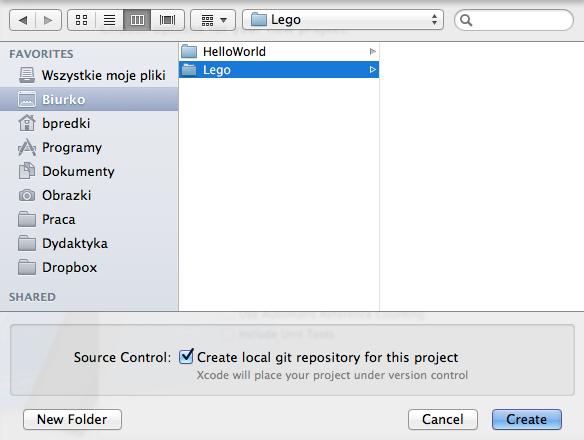Go back with the left arrow button

[22, 20]
